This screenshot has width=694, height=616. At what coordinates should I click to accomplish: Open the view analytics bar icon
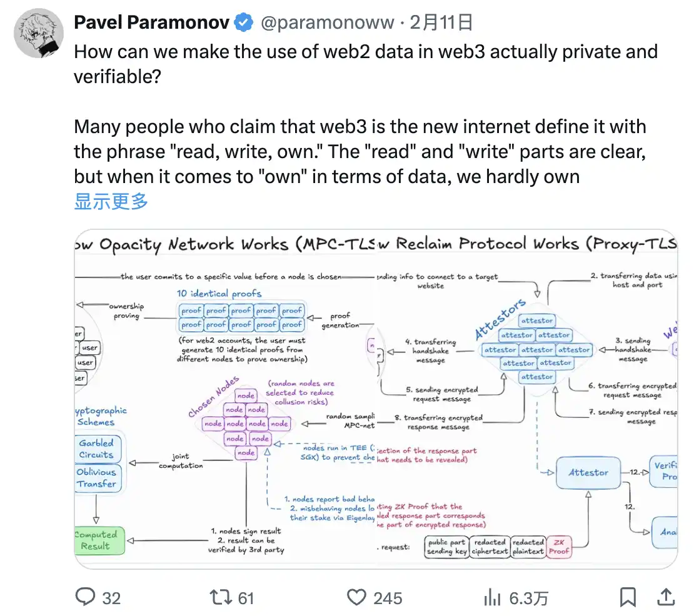[x=492, y=597]
